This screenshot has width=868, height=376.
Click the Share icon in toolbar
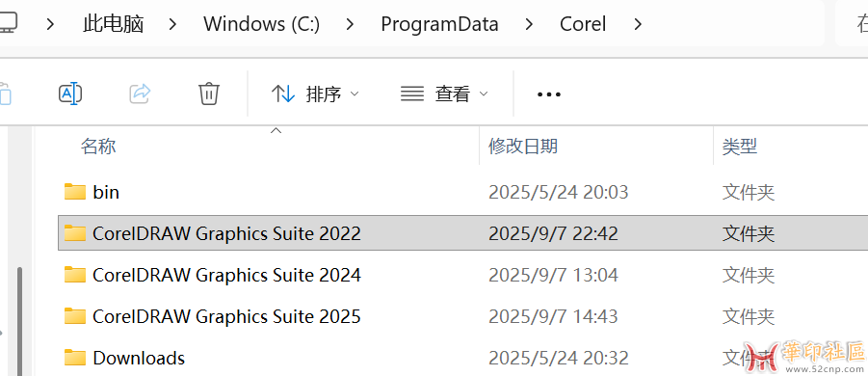140,94
